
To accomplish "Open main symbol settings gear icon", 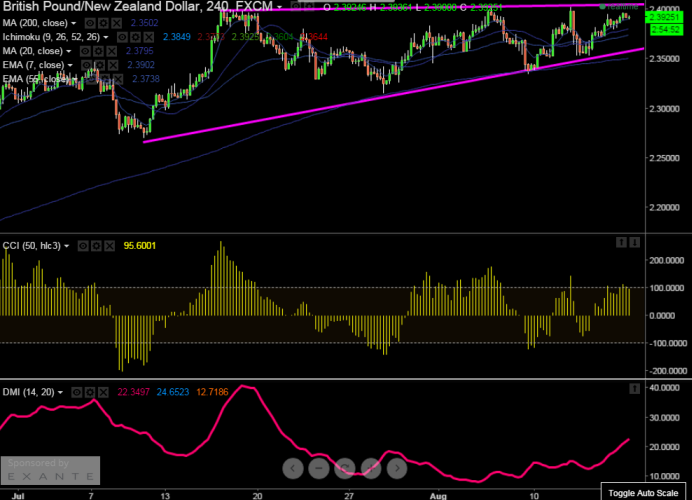I will point(309,7).
